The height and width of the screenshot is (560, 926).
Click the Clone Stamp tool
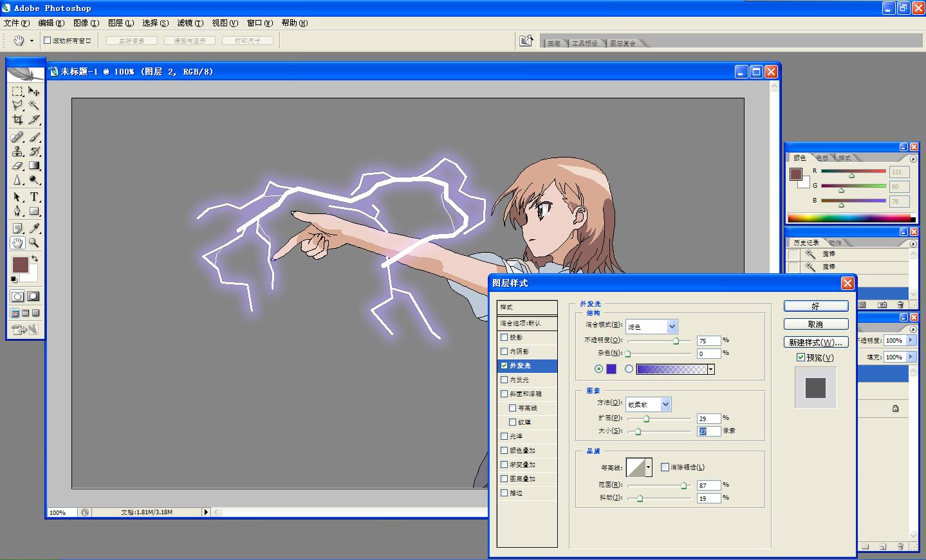coord(17,151)
